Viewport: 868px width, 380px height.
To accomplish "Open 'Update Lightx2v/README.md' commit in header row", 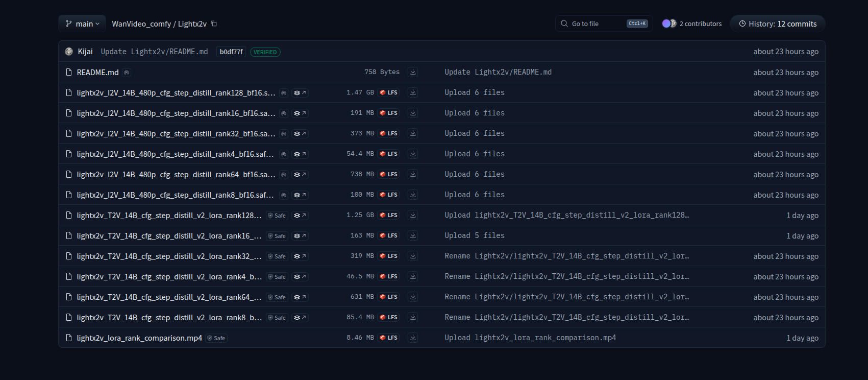I will (x=154, y=52).
